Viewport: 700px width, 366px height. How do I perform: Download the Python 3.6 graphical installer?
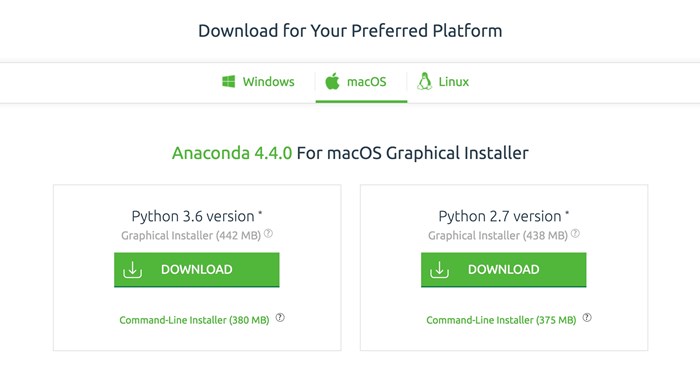(196, 270)
